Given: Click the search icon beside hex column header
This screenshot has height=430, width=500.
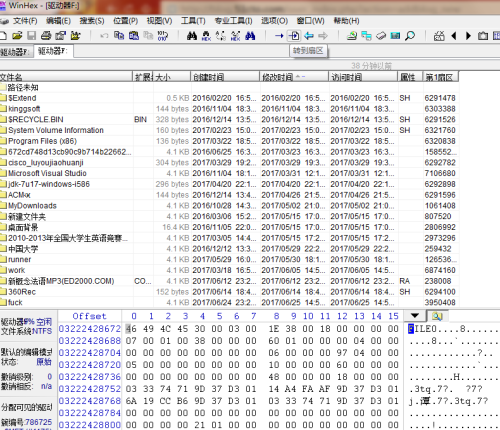Looking at the screenshot, I should pyautogui.click(x=437, y=316).
